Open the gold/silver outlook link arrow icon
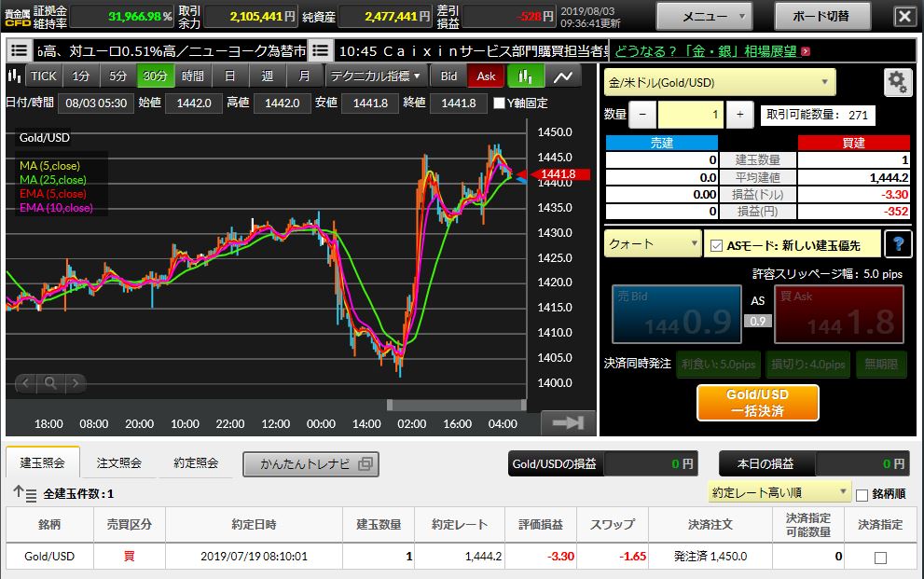 [x=807, y=52]
